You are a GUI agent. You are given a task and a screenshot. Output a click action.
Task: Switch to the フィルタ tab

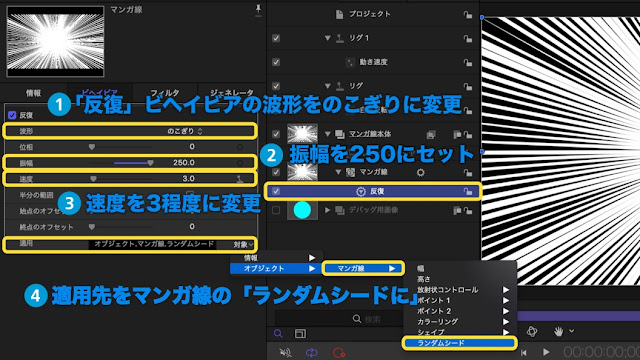(x=165, y=93)
